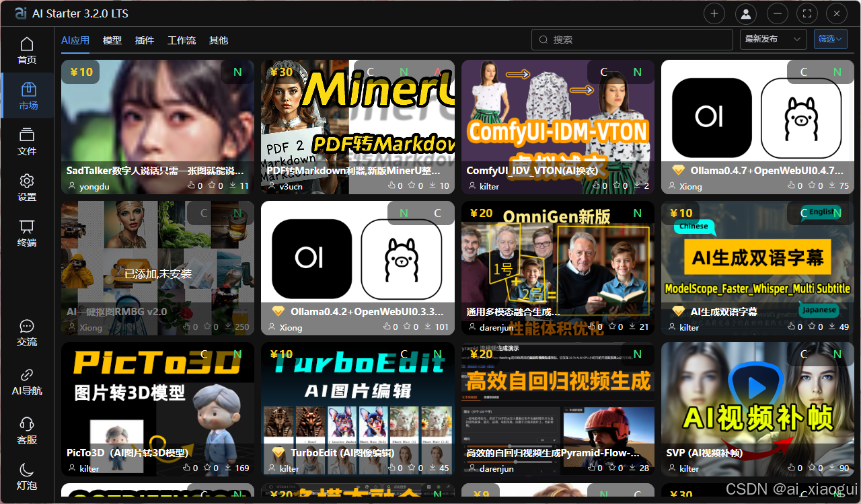Focus the 搜索 search field

[632, 40]
